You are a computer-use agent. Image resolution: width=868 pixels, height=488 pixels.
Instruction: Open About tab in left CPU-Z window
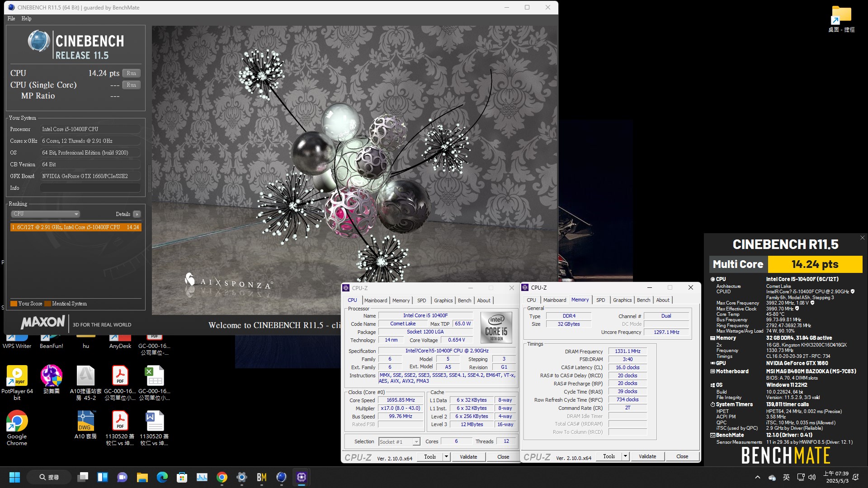point(484,300)
